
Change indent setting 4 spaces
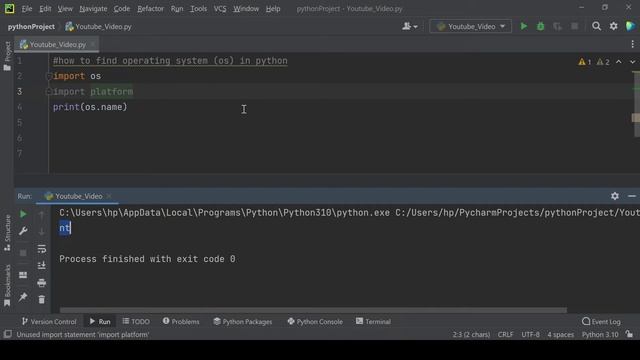pyautogui.click(x=560, y=335)
